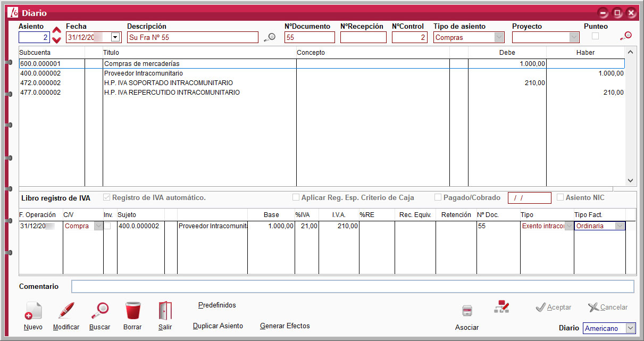
Task: Click Generar Efectos
Action: click(x=285, y=326)
